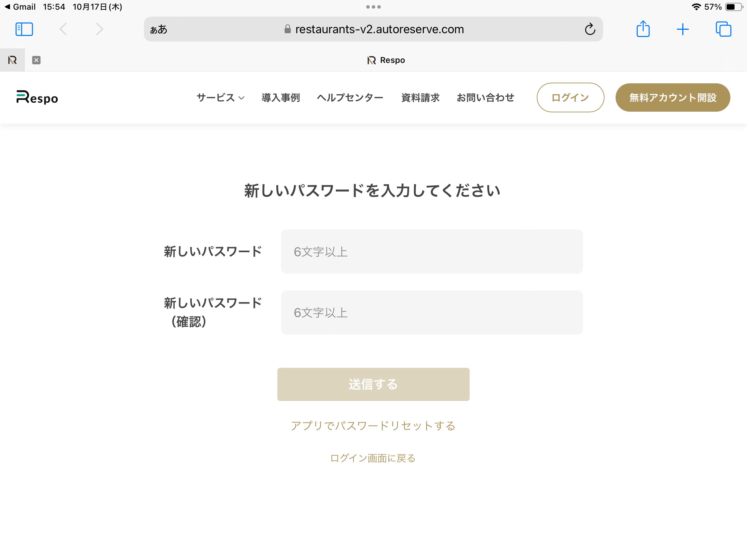Click the Respo logo
Viewport: 747px width, 560px height.
[x=37, y=97]
